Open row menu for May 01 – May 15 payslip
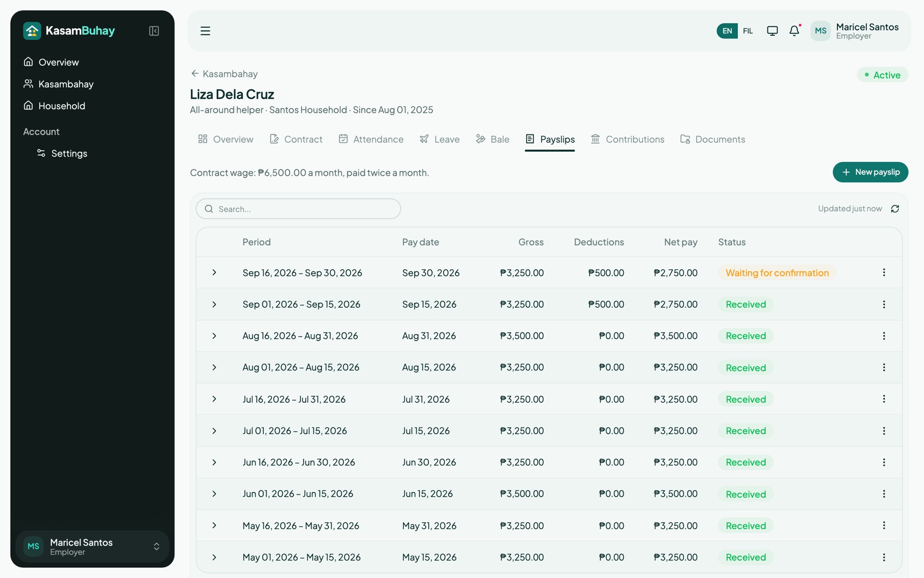The height and width of the screenshot is (578, 924). 884,557
